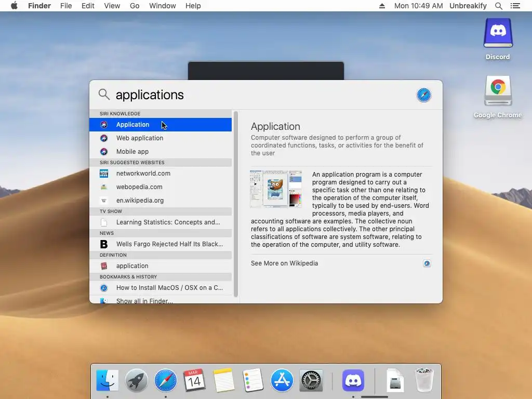The image size is (532, 399).
Task: Open Notification Center list icon
Action: click(515, 6)
